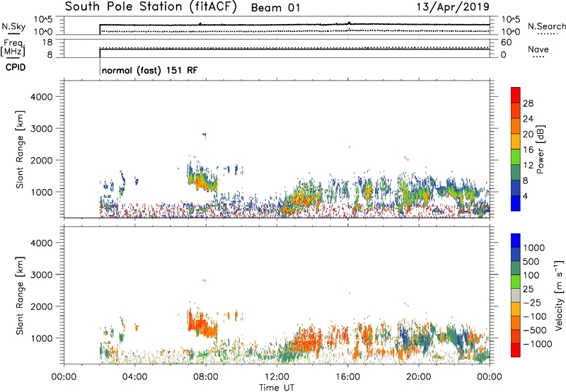
Task: Click the gray band of the velocity colorbar
Action: click(x=516, y=296)
